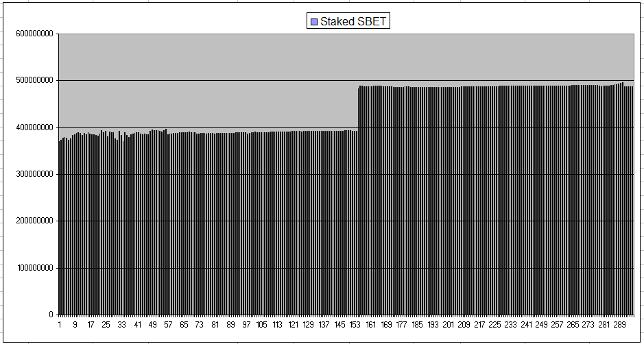Click the 100000000 y-axis label
Viewport: 644px width, 344px height.
coord(34,268)
